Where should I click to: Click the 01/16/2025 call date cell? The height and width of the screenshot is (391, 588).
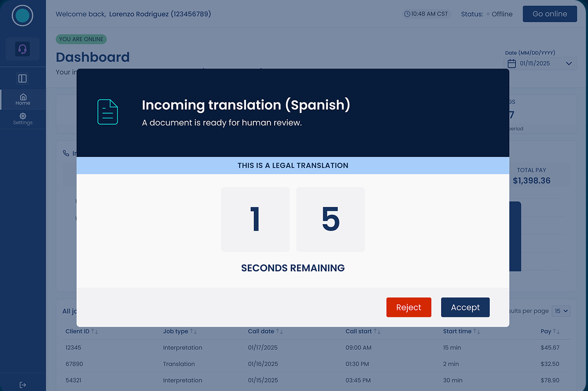263,364
